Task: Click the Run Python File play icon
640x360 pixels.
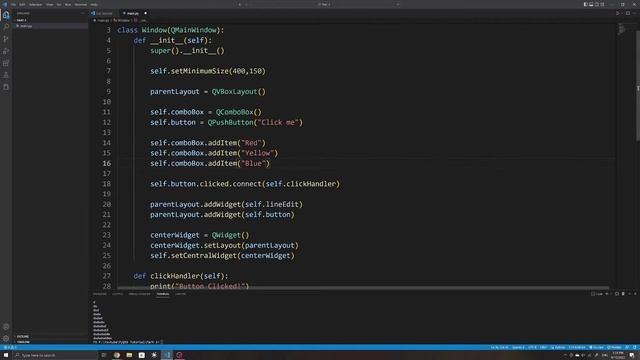Action: [617, 13]
